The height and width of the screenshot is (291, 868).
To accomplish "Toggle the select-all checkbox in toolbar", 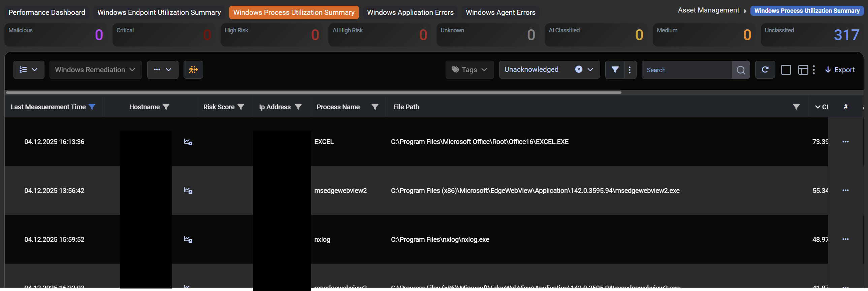I will (786, 70).
